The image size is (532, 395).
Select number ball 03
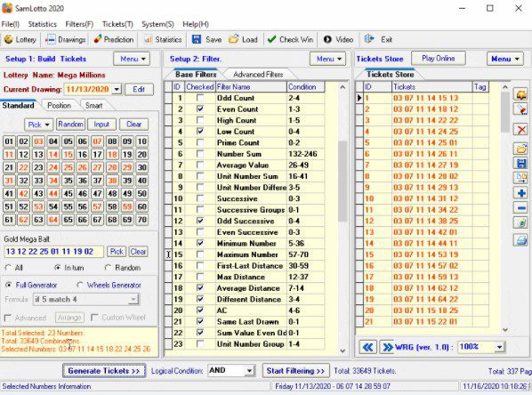click(38, 141)
